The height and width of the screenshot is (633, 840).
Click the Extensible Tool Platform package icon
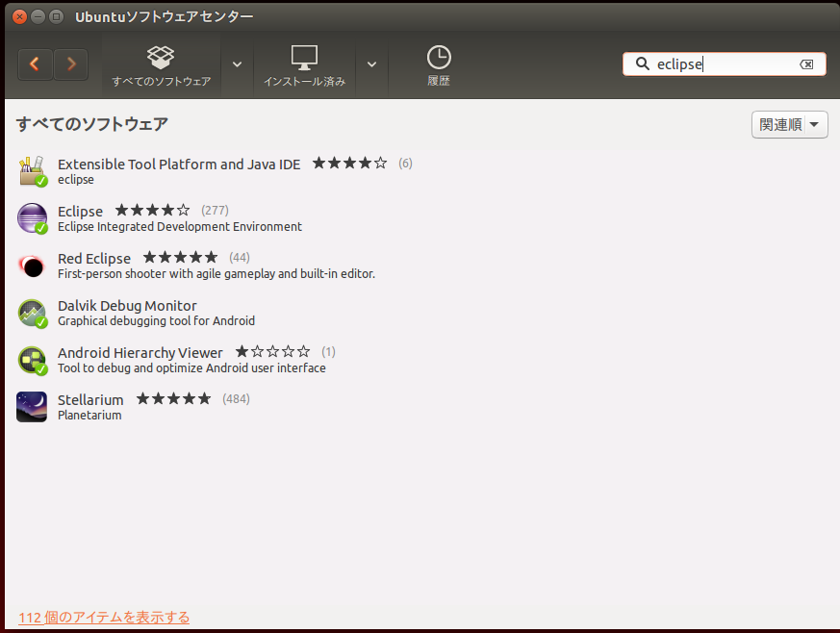tap(33, 171)
